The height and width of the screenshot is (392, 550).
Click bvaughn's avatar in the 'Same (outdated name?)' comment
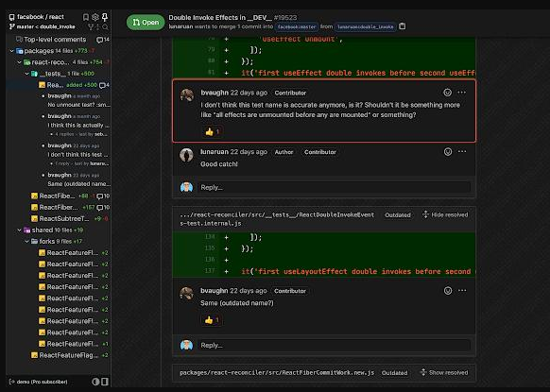(x=186, y=294)
